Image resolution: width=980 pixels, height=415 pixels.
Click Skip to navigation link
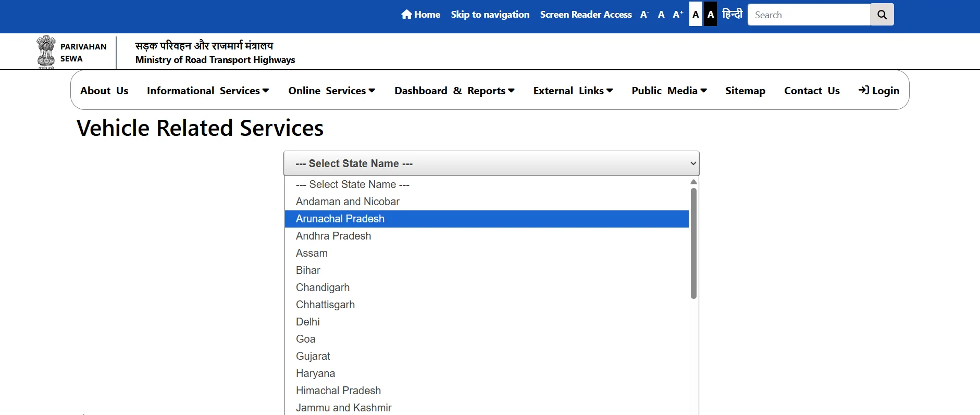coord(490,15)
